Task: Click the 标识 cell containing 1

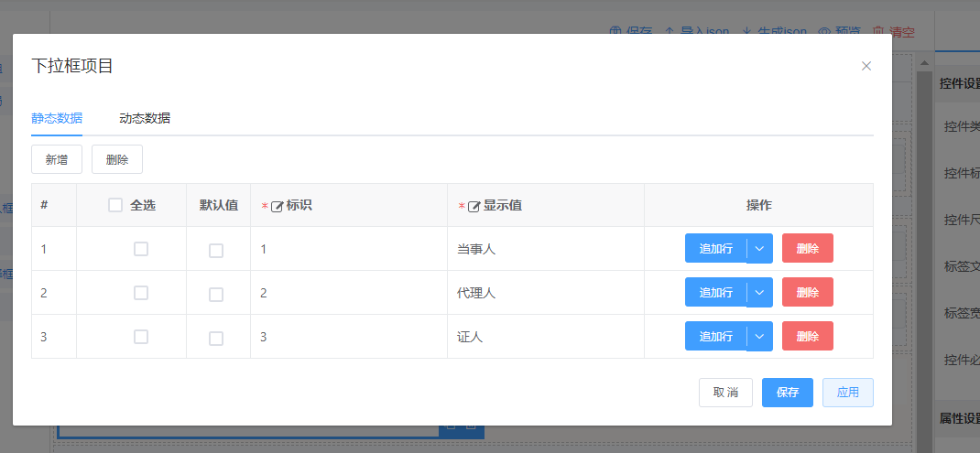Action: click(349, 249)
